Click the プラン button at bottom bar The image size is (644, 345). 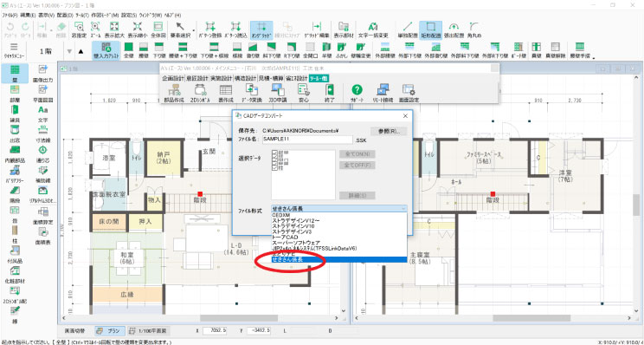pyautogui.click(x=110, y=330)
